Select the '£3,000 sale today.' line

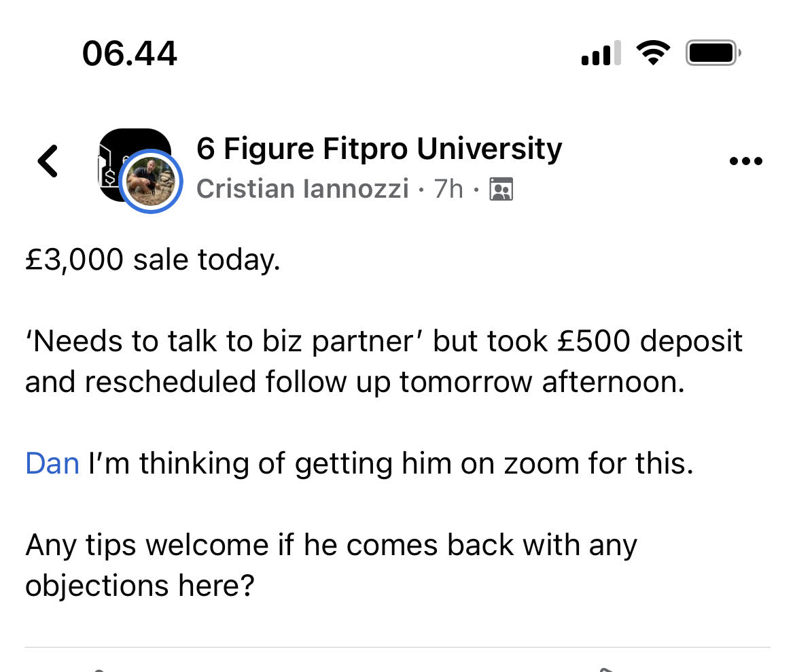(x=153, y=260)
